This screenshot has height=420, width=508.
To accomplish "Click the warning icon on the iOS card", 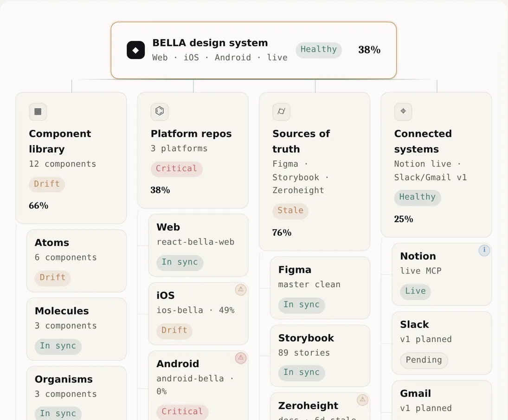I will click(241, 290).
